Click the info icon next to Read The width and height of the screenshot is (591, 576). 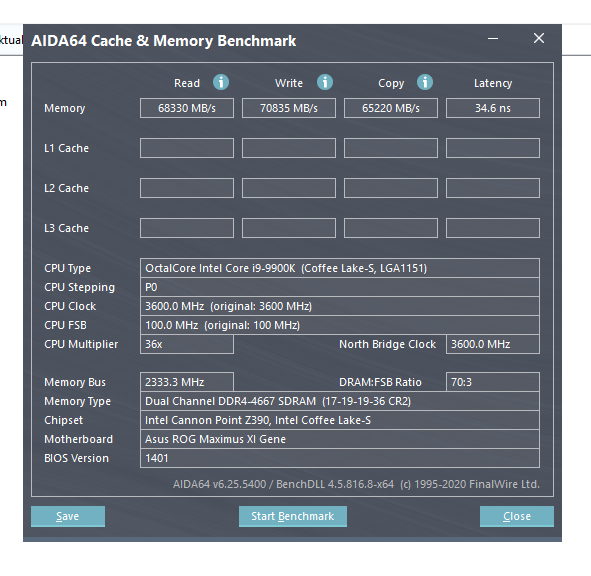pyautogui.click(x=221, y=82)
